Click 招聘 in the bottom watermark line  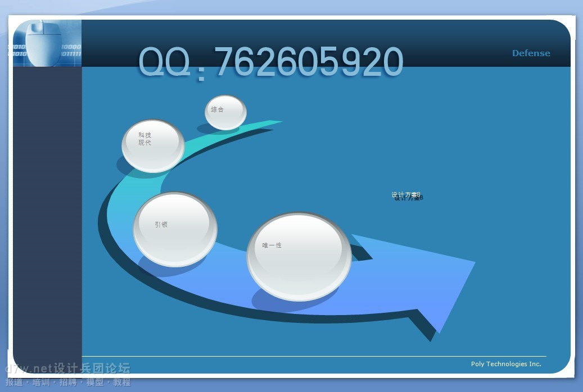[69, 382]
